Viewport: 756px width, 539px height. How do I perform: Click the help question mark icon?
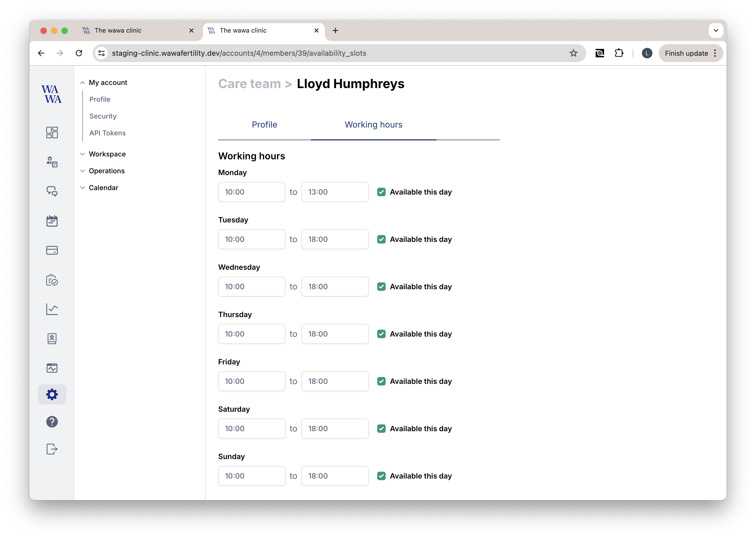52,421
